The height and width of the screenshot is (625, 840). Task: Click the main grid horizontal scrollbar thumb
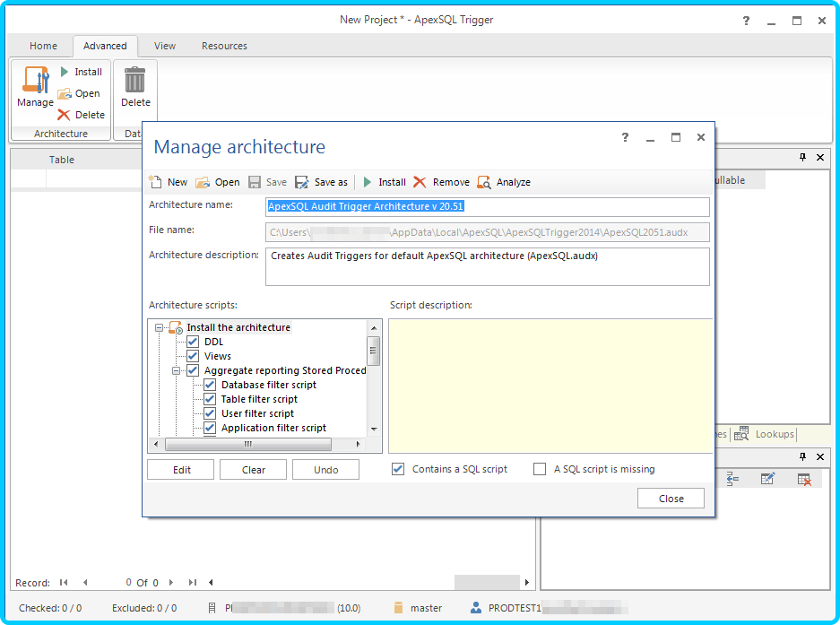pos(487,582)
